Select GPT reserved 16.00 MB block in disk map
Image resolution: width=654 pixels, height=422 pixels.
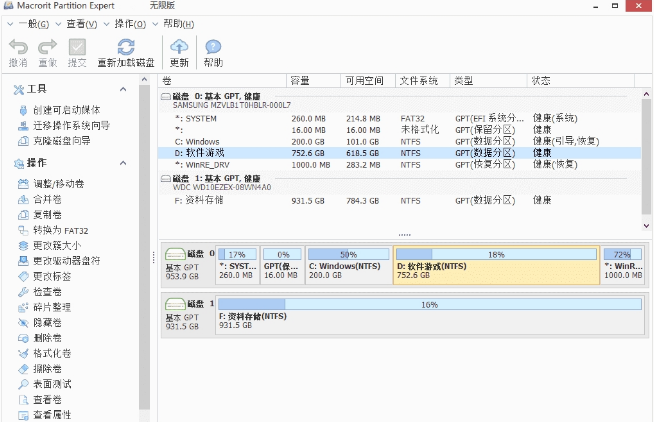point(282,265)
